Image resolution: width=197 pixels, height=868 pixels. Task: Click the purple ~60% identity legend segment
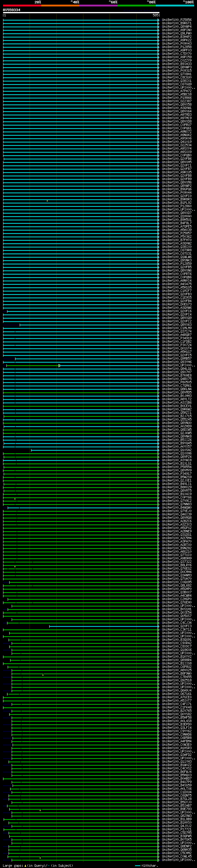99,6
